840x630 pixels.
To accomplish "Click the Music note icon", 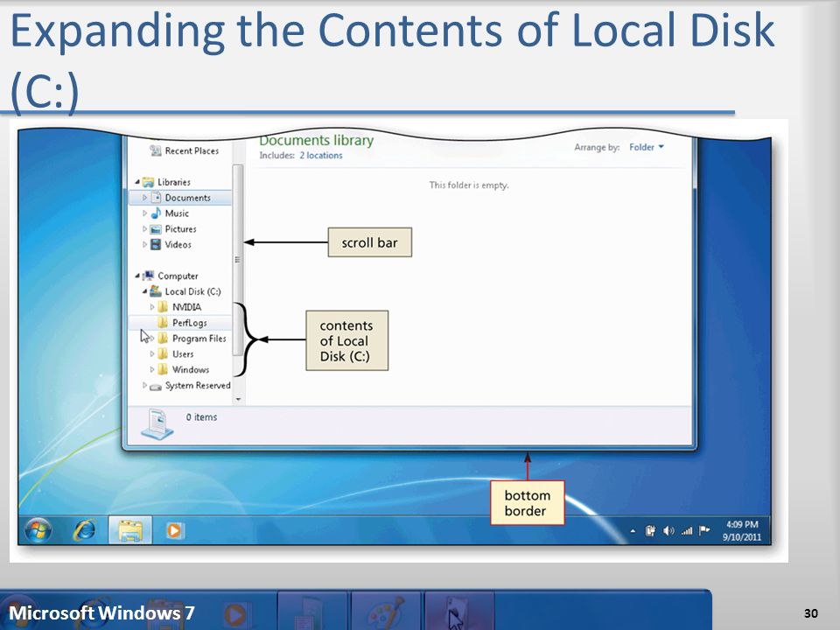I will pos(156,213).
